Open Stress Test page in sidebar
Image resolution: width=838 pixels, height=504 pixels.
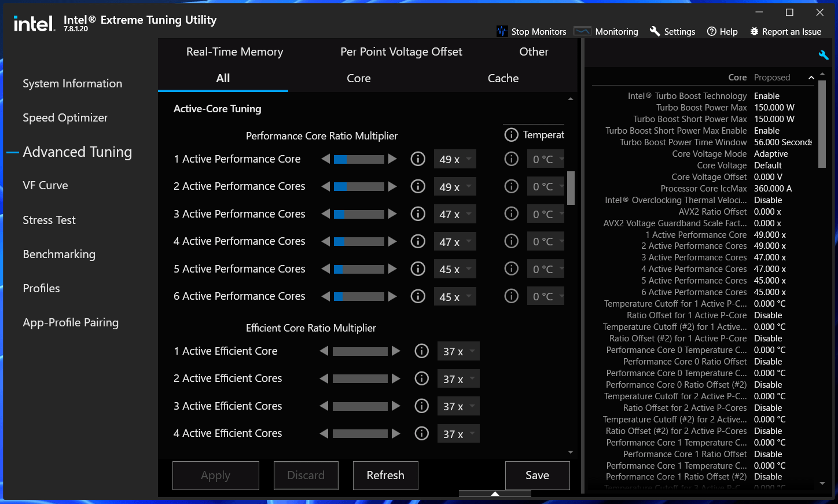(x=49, y=220)
